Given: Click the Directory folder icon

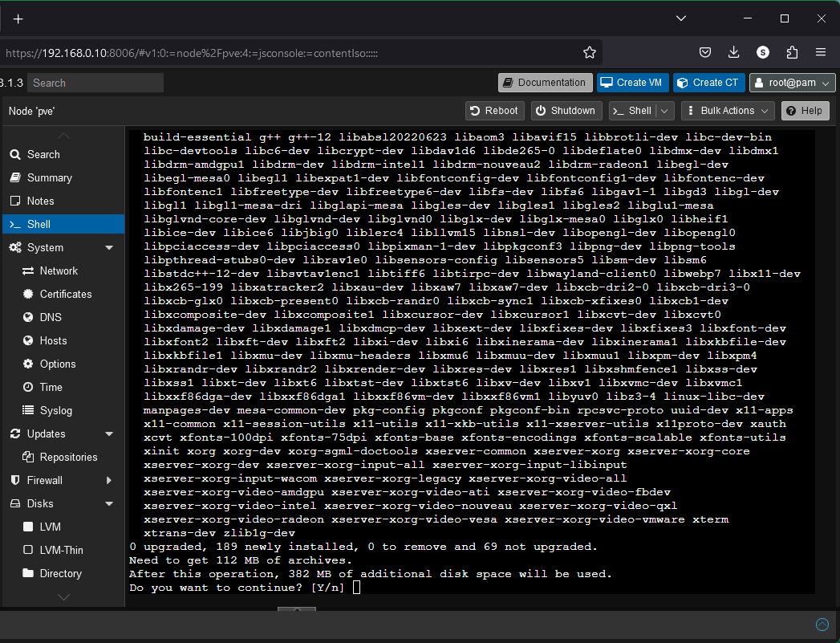Looking at the screenshot, I should click(x=28, y=573).
